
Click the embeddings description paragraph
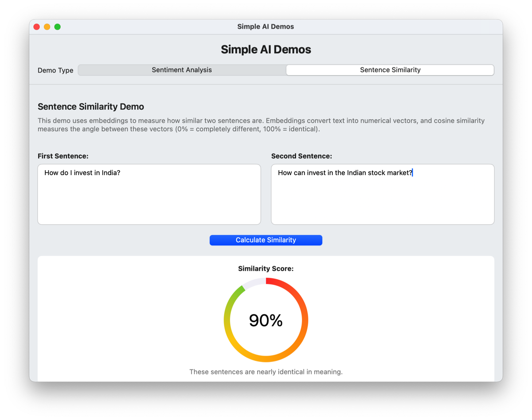point(261,125)
